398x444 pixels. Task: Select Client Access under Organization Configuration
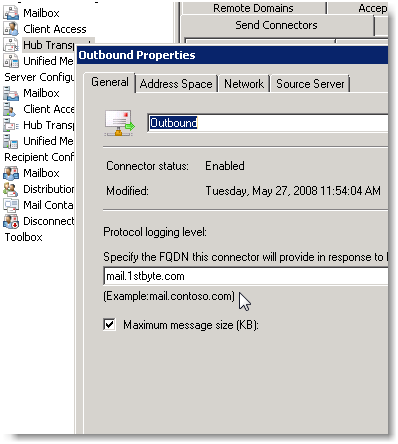55,29
